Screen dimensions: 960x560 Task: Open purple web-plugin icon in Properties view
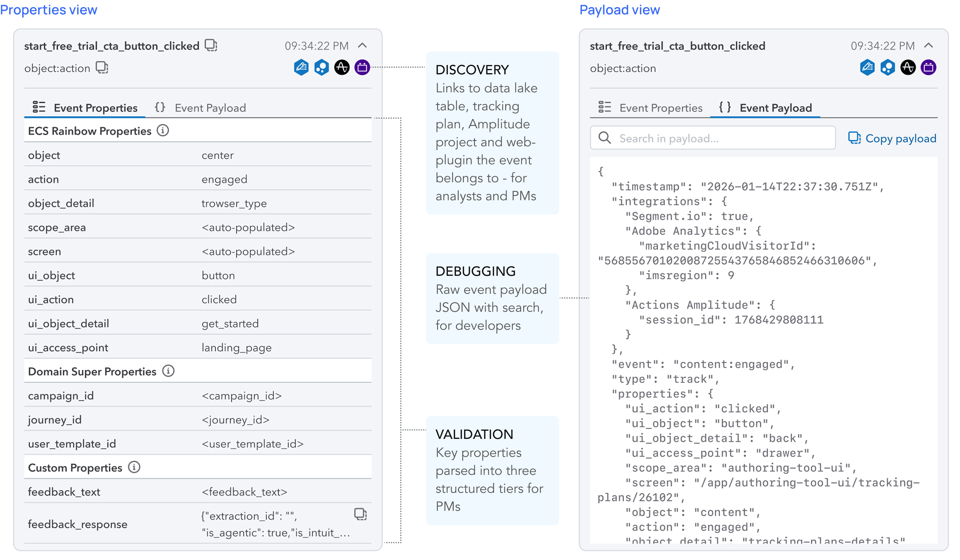[x=362, y=67]
